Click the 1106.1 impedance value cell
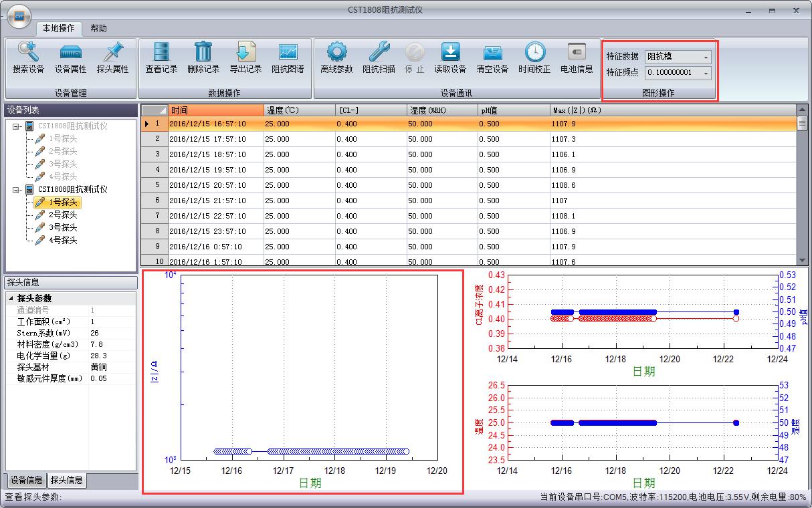Viewport: 812px width, 508px height. pos(674,154)
